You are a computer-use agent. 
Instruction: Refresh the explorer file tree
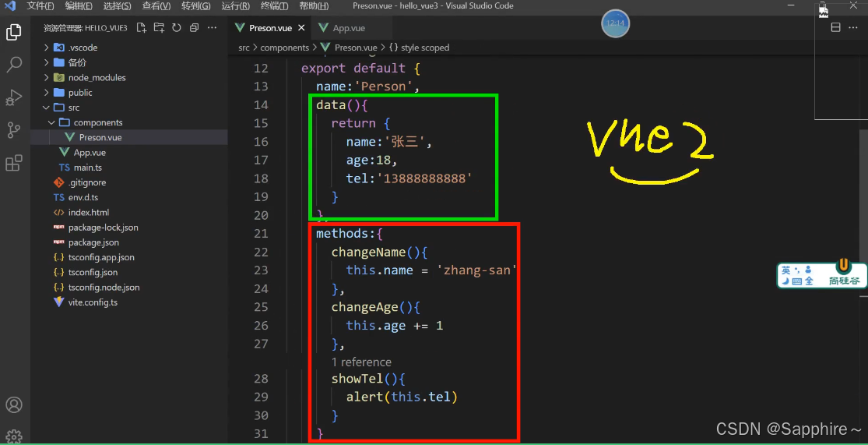coord(177,28)
